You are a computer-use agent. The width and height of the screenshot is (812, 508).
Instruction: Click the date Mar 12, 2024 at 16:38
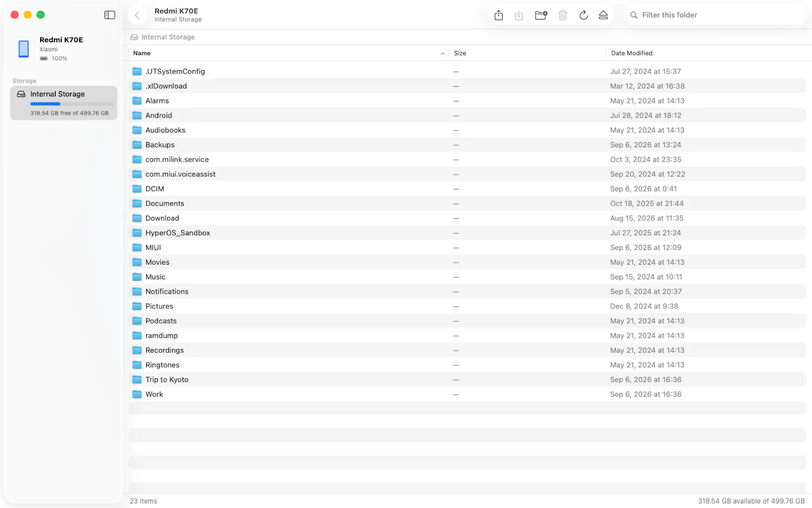point(647,86)
